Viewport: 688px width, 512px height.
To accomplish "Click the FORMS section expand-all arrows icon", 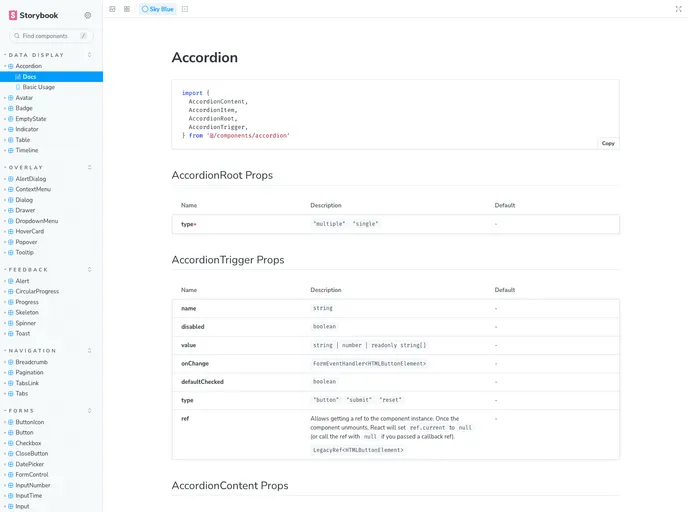I will tap(90, 411).
